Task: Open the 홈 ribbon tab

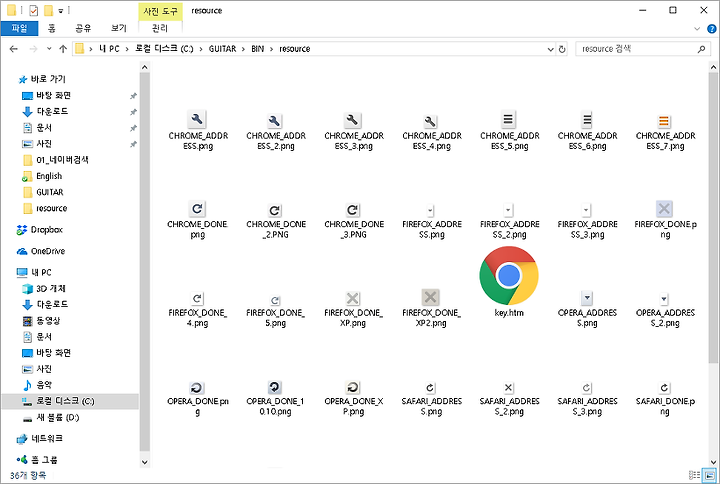Action: tap(52, 28)
